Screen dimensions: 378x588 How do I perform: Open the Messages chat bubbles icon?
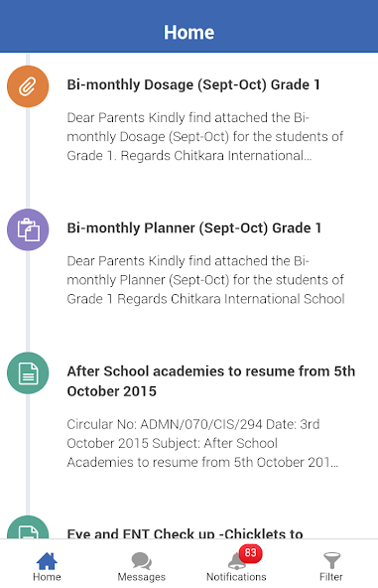[x=142, y=561]
